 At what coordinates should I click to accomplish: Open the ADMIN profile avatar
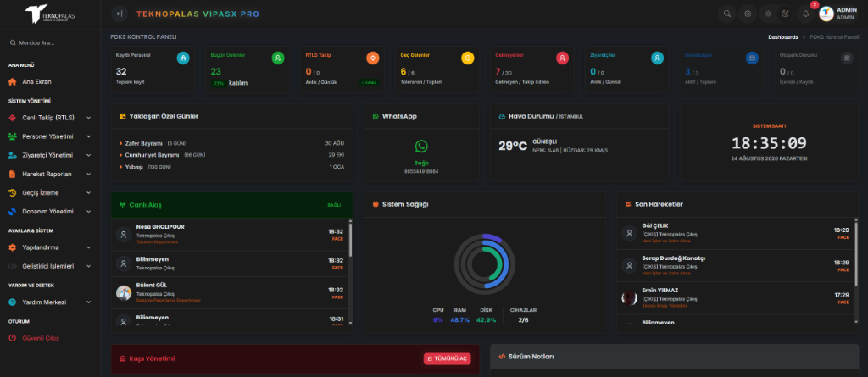[826, 14]
